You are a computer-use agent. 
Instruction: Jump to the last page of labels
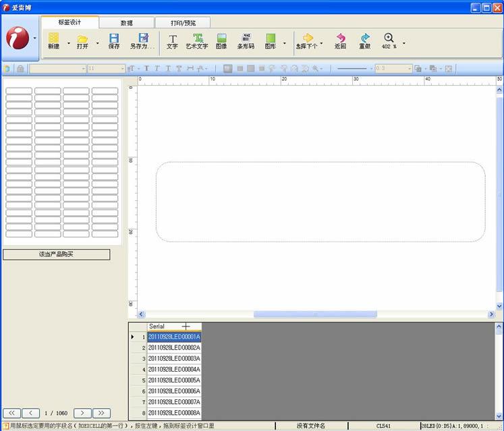point(101,412)
